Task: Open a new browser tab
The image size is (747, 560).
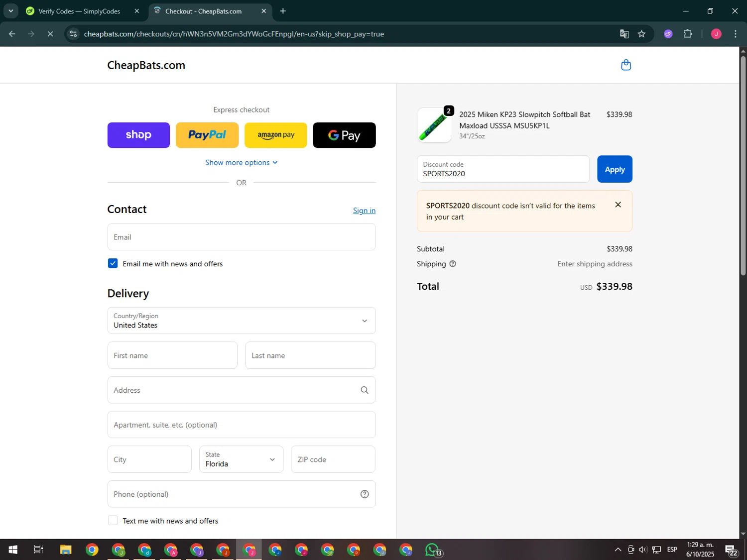Action: pyautogui.click(x=283, y=11)
